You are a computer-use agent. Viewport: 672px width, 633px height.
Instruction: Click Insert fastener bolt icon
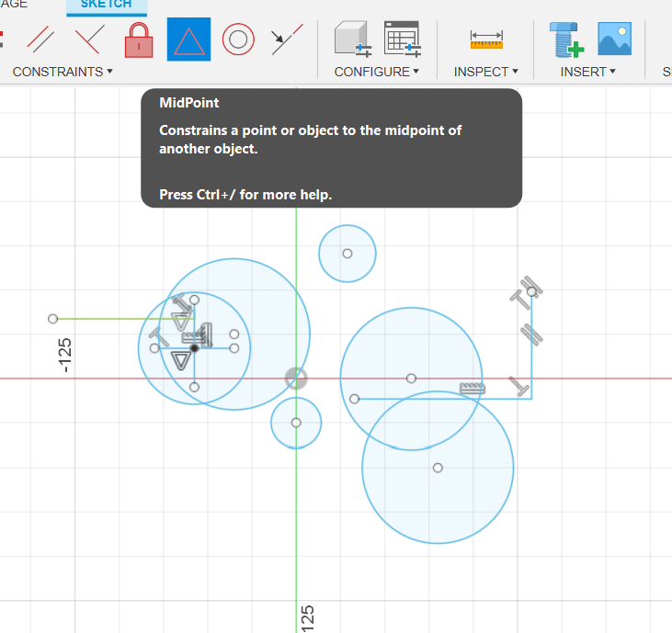[x=566, y=40]
